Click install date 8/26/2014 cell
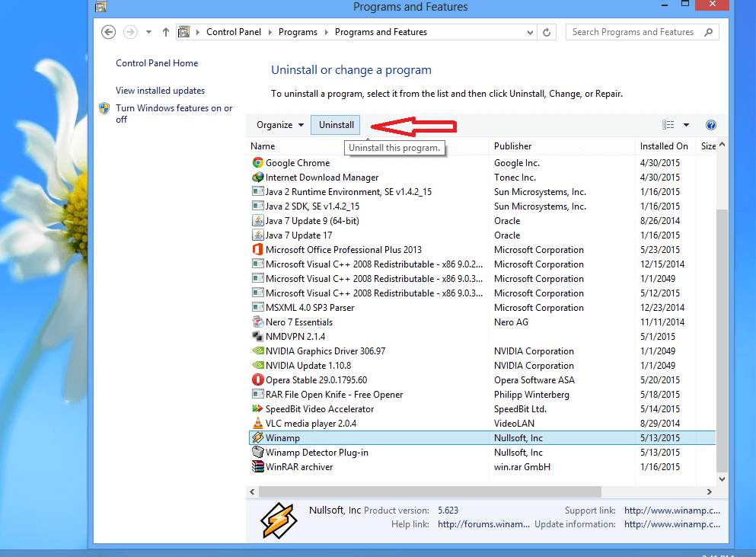 (660, 220)
